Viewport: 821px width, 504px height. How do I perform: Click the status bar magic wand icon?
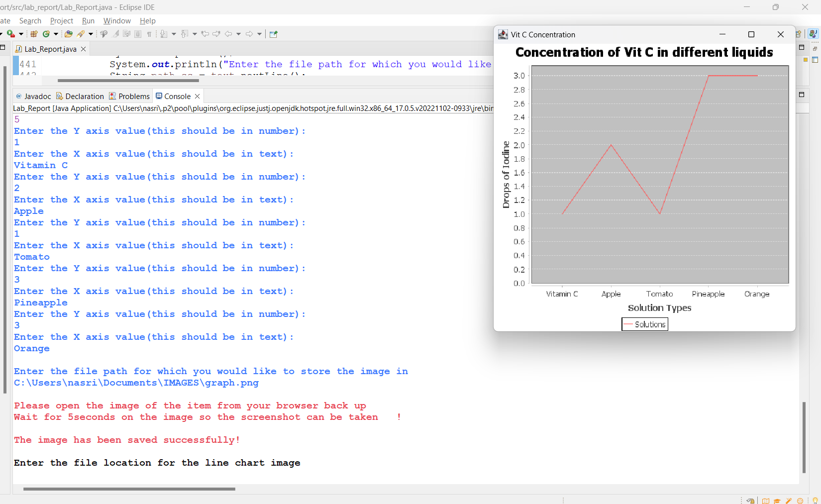click(789, 501)
